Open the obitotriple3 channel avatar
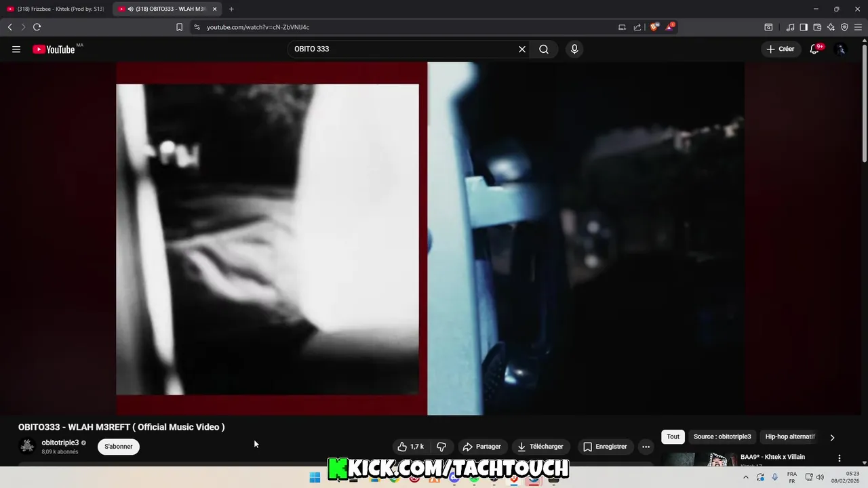 point(27,446)
